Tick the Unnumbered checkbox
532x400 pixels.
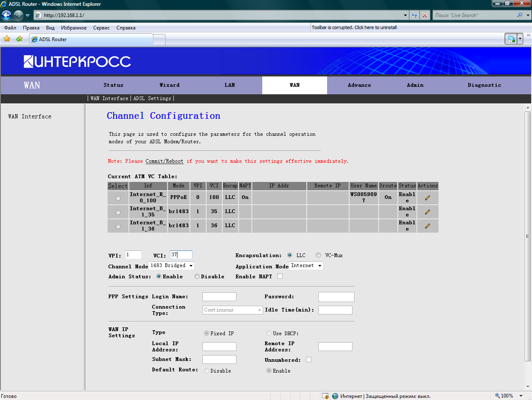(308, 360)
